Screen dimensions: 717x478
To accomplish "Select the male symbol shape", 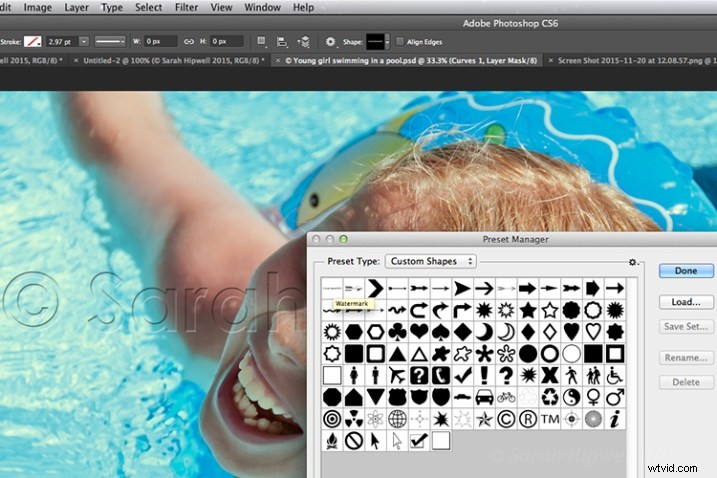I will [x=615, y=397].
